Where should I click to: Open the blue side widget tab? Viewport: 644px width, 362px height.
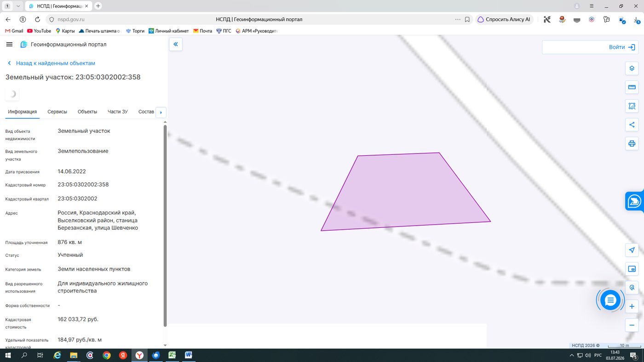635,201
